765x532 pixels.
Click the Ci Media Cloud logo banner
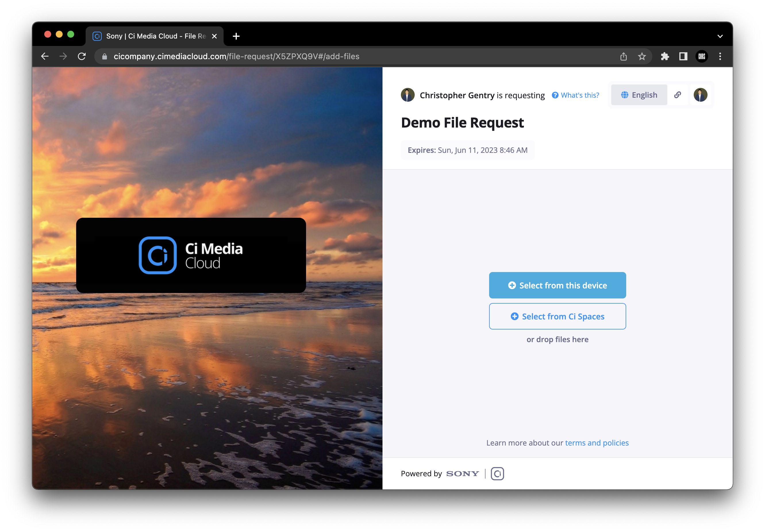[191, 255]
